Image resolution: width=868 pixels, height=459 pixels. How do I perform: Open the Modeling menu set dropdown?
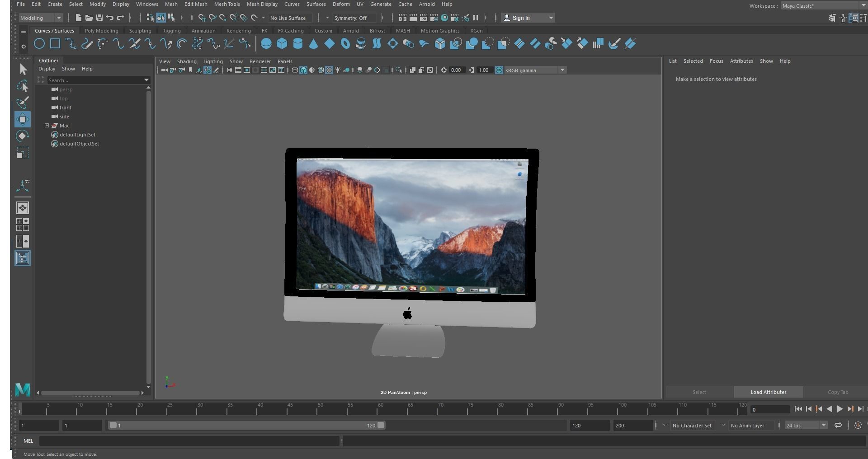[41, 18]
